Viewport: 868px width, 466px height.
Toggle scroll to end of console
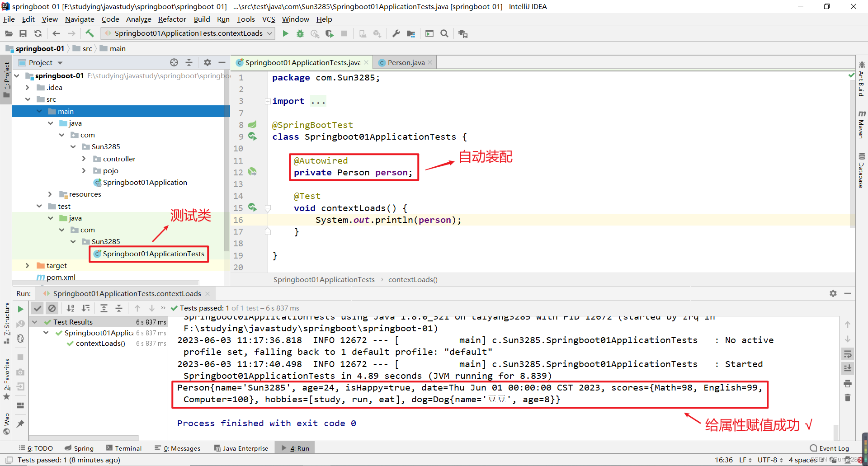(848, 369)
